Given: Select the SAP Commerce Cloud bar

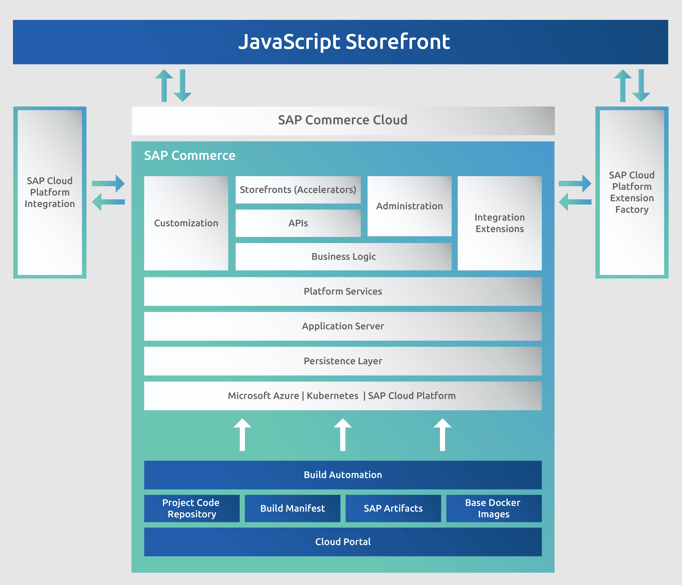Looking at the screenshot, I should coord(343,120).
